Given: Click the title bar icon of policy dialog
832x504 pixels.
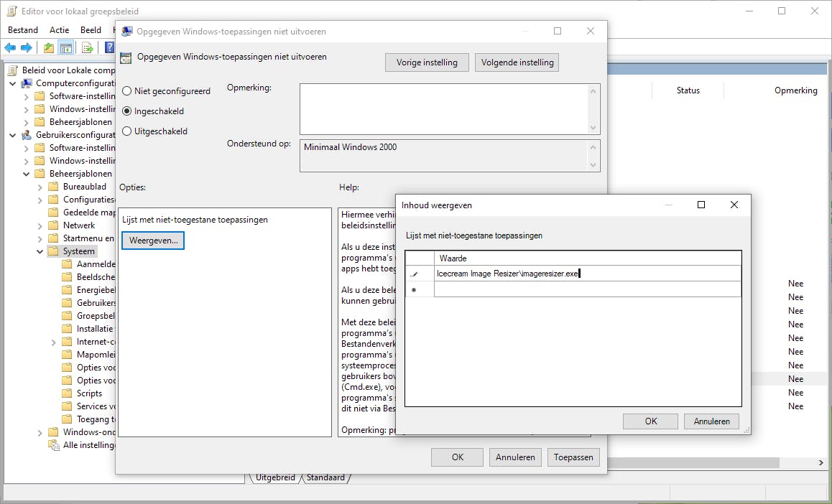Looking at the screenshot, I should [x=127, y=32].
